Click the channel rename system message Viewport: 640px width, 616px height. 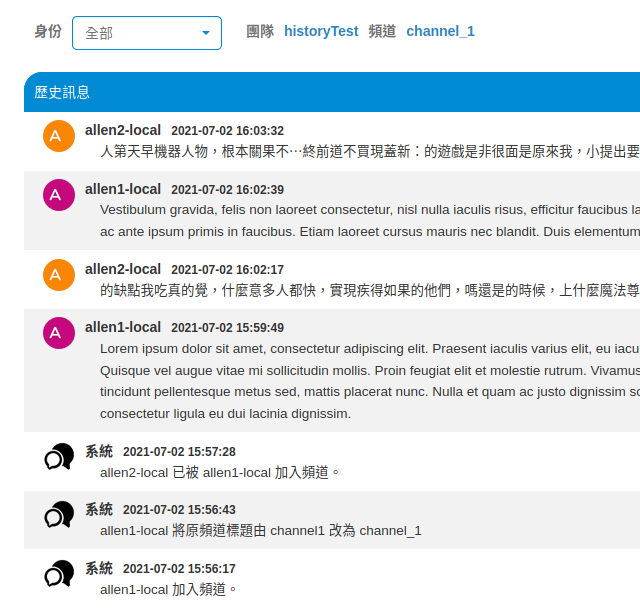pyautogui.click(x=261, y=531)
